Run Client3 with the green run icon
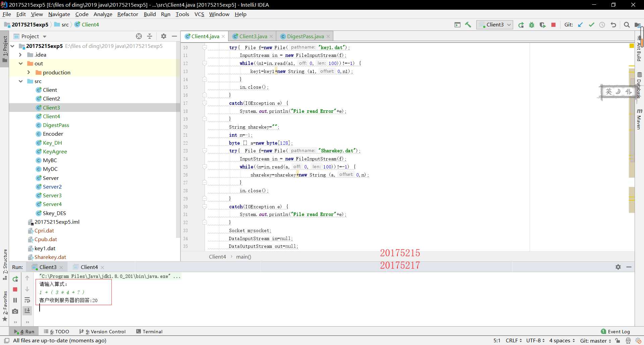 coord(521,25)
